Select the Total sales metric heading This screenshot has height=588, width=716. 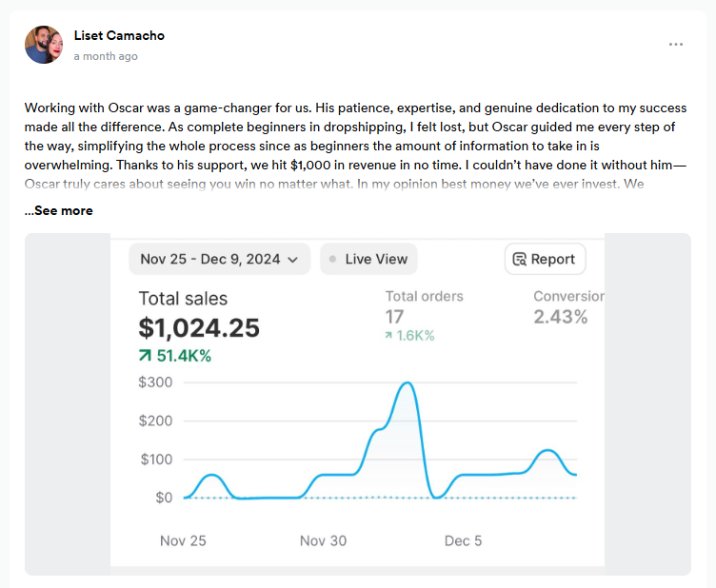tap(183, 299)
